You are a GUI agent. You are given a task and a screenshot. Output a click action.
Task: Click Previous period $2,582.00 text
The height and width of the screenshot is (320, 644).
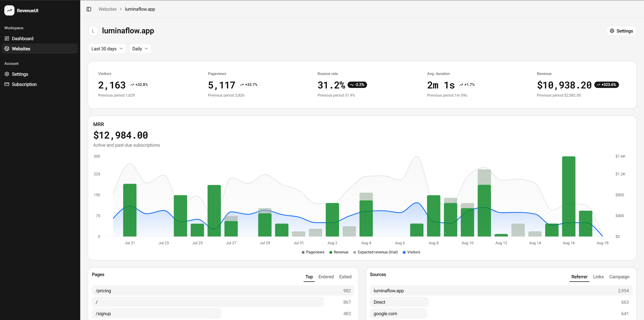point(559,95)
